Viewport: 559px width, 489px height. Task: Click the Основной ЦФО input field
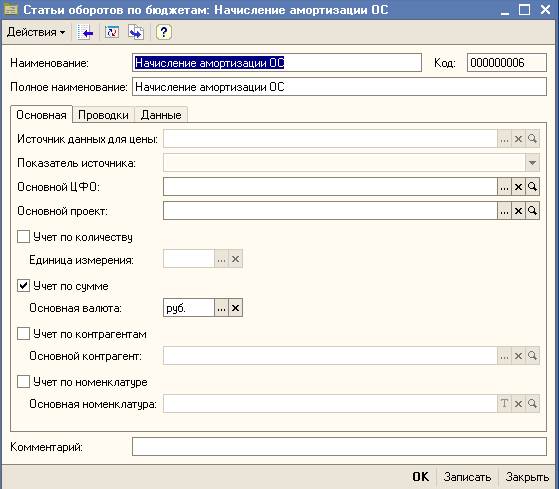coord(330,187)
